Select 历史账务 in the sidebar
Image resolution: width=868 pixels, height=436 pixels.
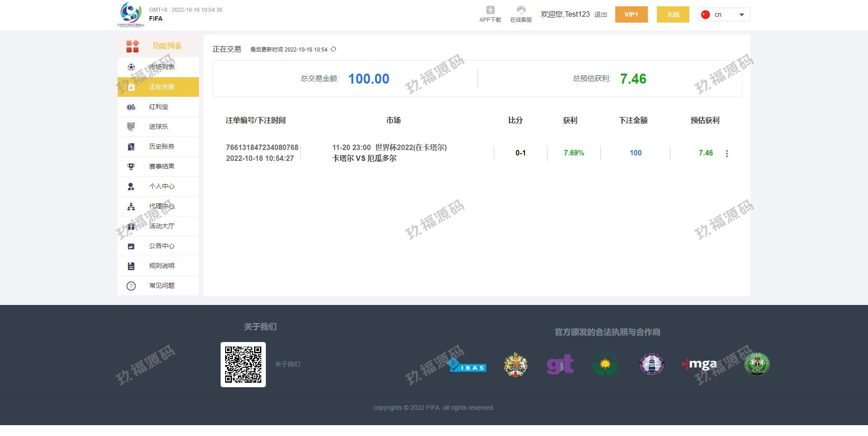coord(161,147)
